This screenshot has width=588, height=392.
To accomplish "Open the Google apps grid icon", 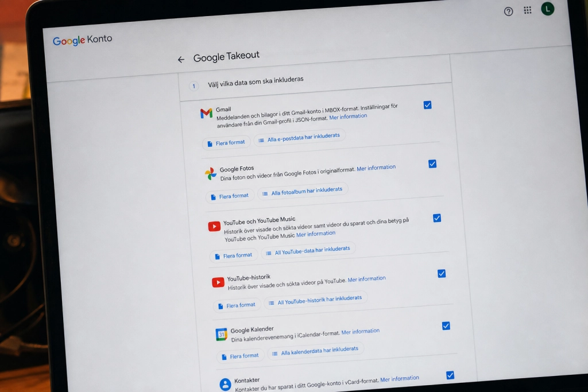I will [x=528, y=10].
